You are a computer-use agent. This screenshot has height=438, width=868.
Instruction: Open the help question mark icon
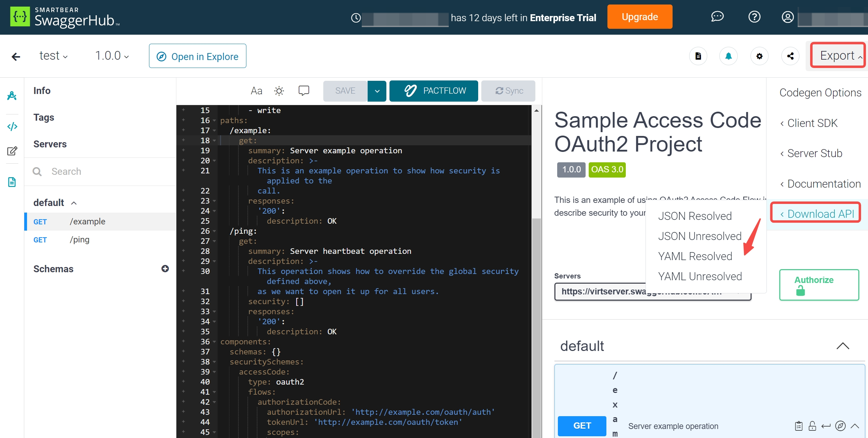[x=754, y=17]
